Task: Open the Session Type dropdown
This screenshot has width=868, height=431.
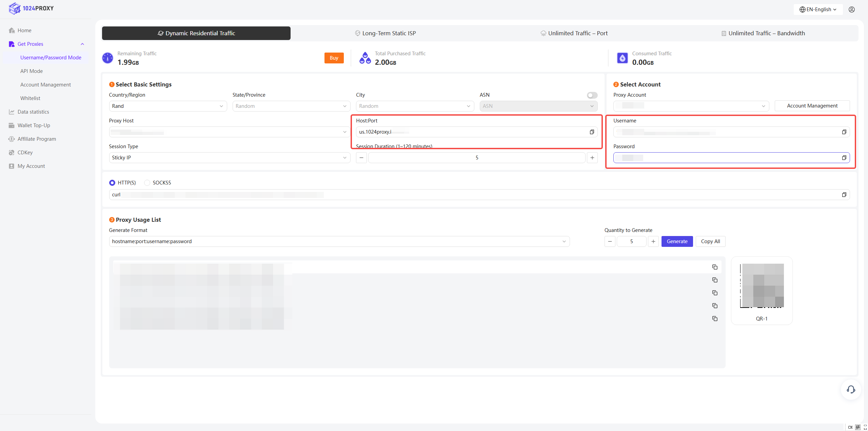Action: 229,158
